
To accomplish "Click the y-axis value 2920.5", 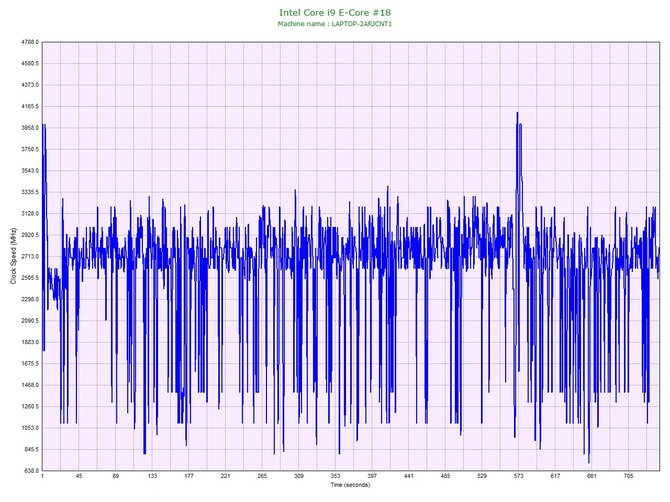I will coord(30,235).
